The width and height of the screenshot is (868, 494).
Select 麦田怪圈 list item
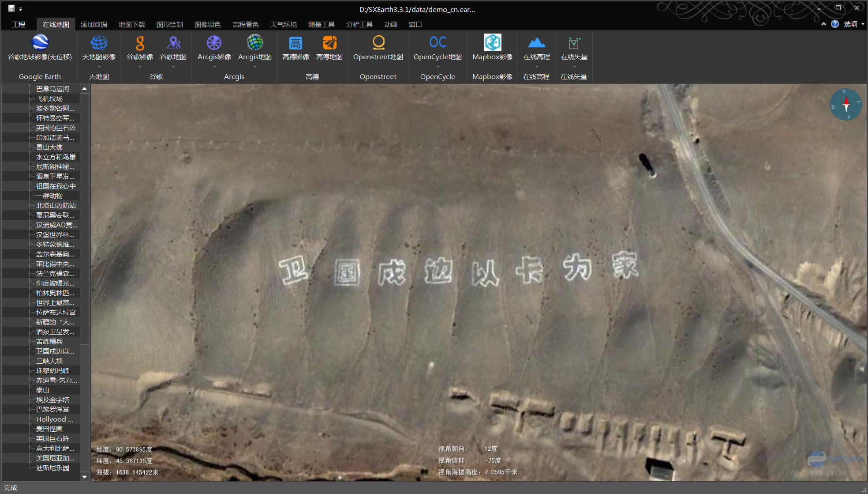pos(49,429)
